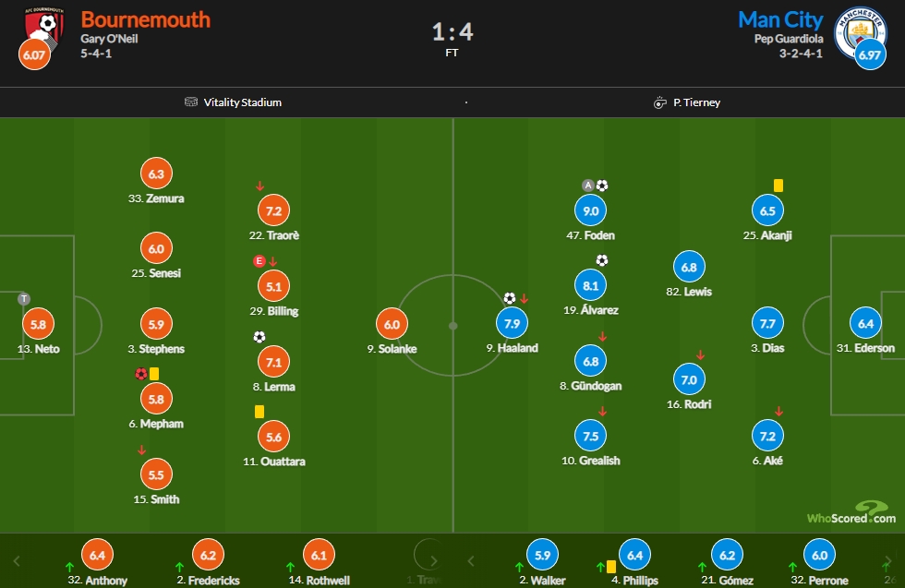Image resolution: width=905 pixels, height=588 pixels.
Task: Click the yellow card above Akanji
Action: click(778, 186)
